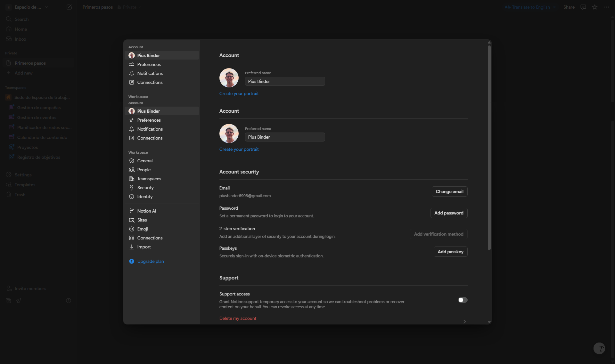The width and height of the screenshot is (615, 364).
Task: Click the new page compose icon
Action: tap(69, 7)
